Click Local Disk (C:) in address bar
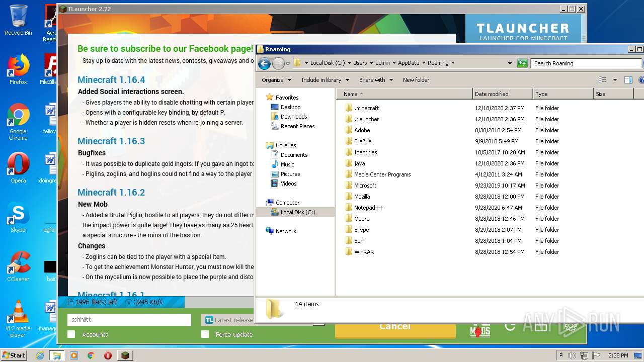The width and height of the screenshot is (644, 362). 328,63
